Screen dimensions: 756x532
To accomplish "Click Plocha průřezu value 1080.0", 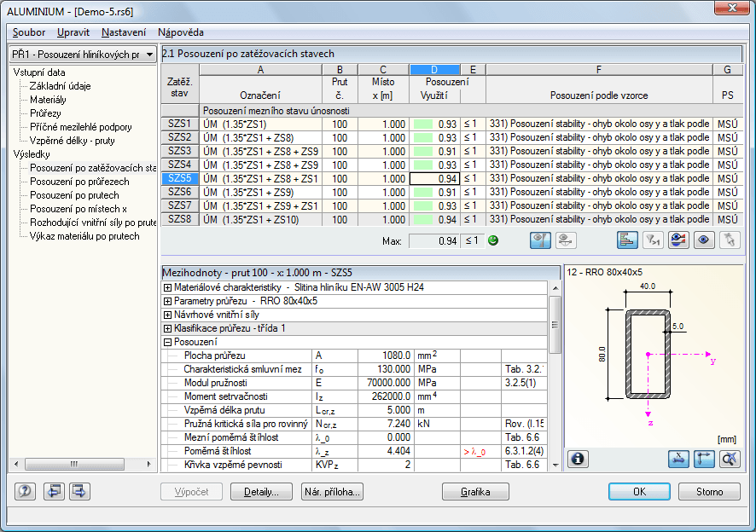I will coord(387,356).
